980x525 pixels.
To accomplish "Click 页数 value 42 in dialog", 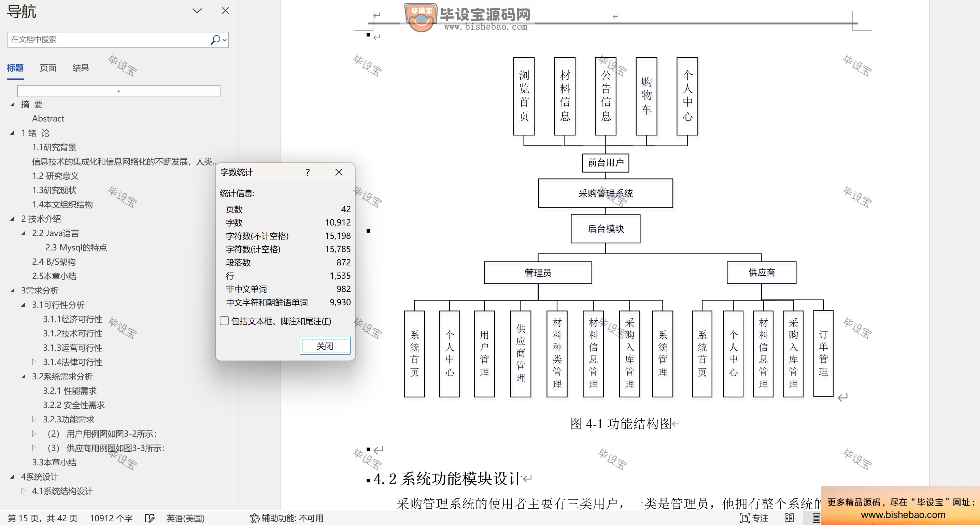I will coord(346,209).
